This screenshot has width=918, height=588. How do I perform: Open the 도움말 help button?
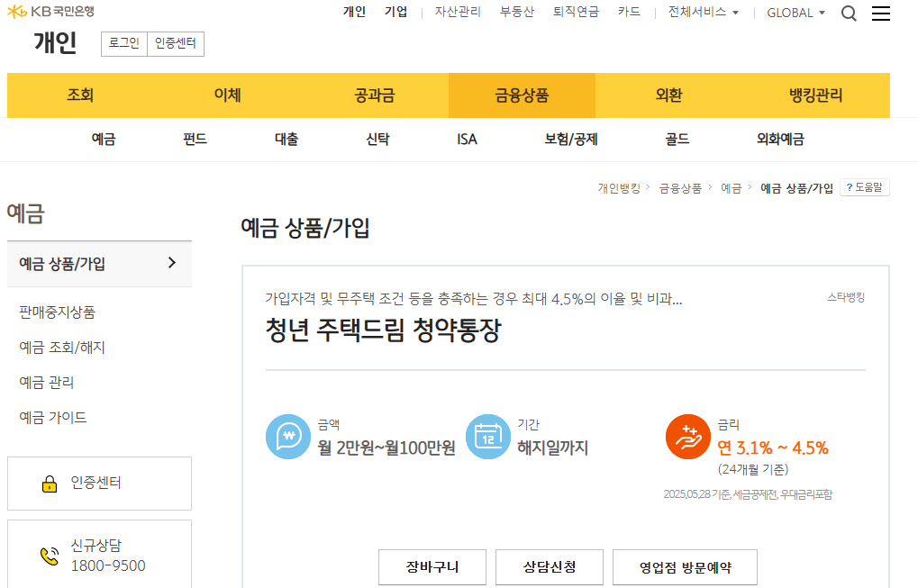click(865, 187)
